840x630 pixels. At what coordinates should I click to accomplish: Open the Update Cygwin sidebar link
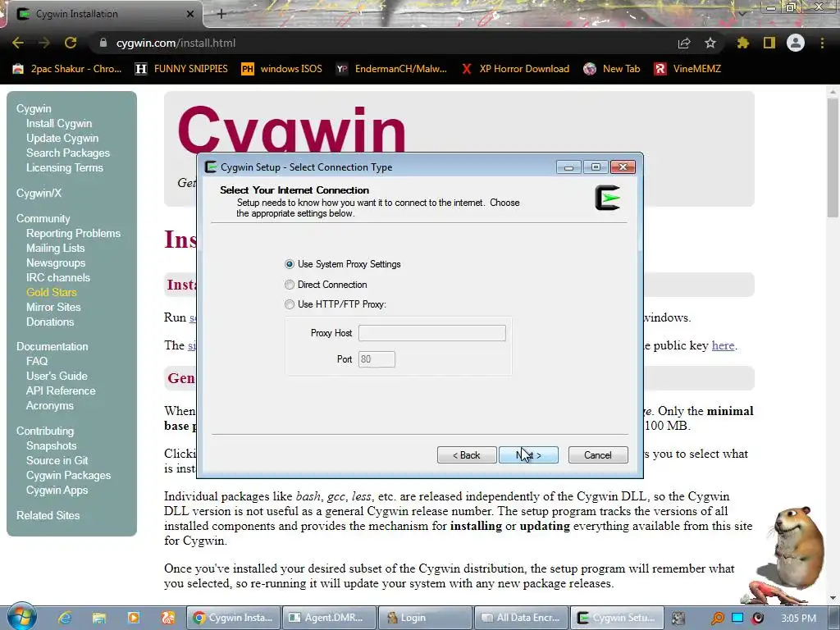pos(62,138)
